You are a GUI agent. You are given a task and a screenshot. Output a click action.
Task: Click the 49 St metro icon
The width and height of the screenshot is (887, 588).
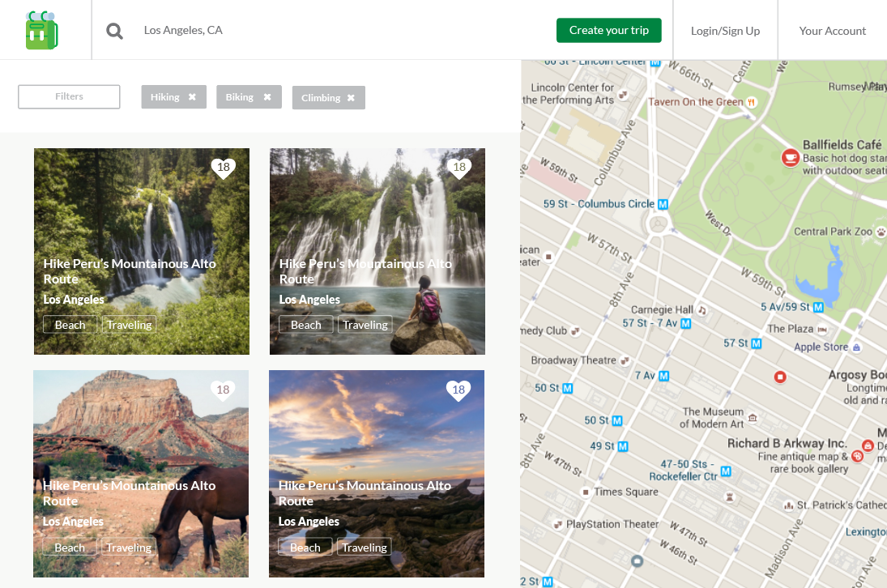click(623, 446)
